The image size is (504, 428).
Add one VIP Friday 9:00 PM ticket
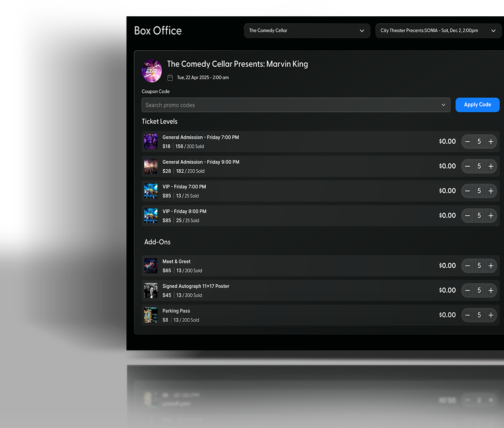pos(491,216)
